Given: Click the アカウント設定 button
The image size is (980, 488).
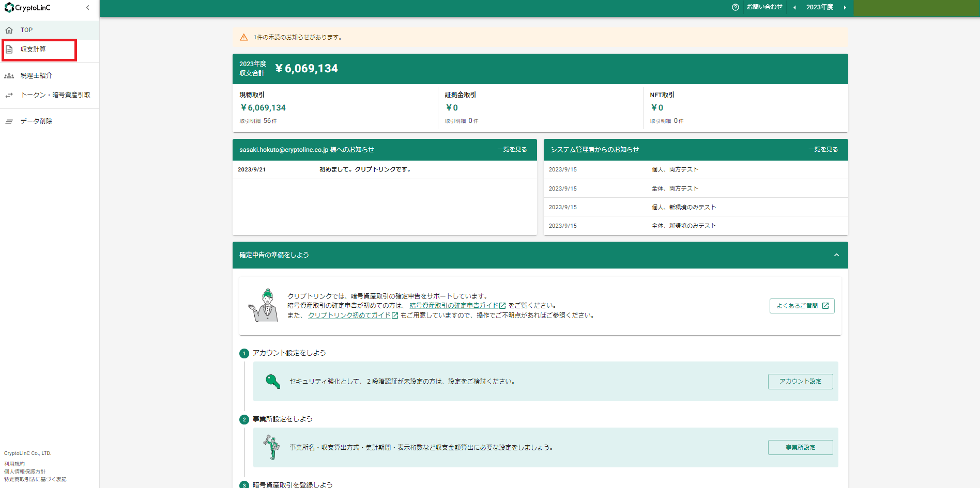Looking at the screenshot, I should click(x=800, y=381).
